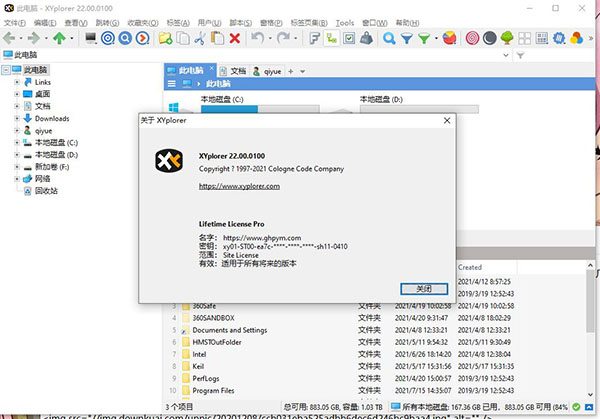The height and width of the screenshot is (419, 600).
Task: Click the blue target hotlist icon
Action: coord(108,38)
